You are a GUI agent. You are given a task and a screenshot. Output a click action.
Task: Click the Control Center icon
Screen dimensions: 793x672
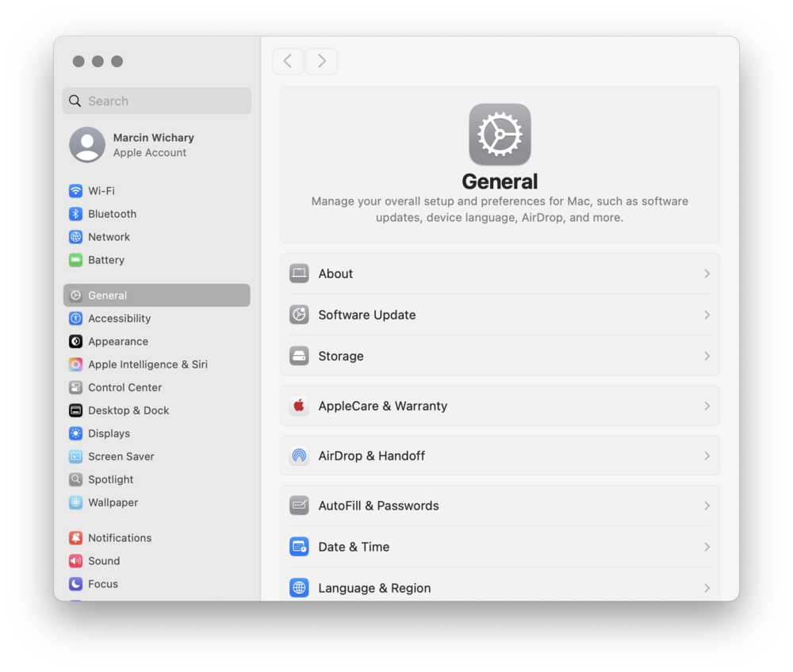click(x=75, y=388)
